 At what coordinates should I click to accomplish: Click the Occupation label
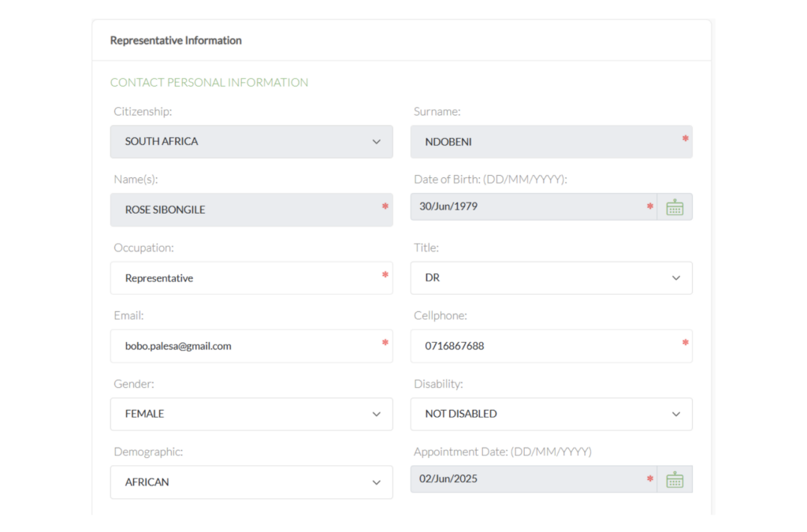(x=143, y=248)
